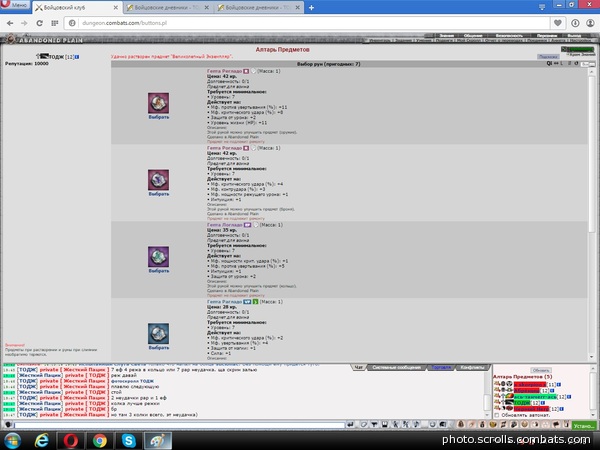Bookmark the page with the heart icon
The height and width of the screenshot is (450, 600).
click(558, 23)
